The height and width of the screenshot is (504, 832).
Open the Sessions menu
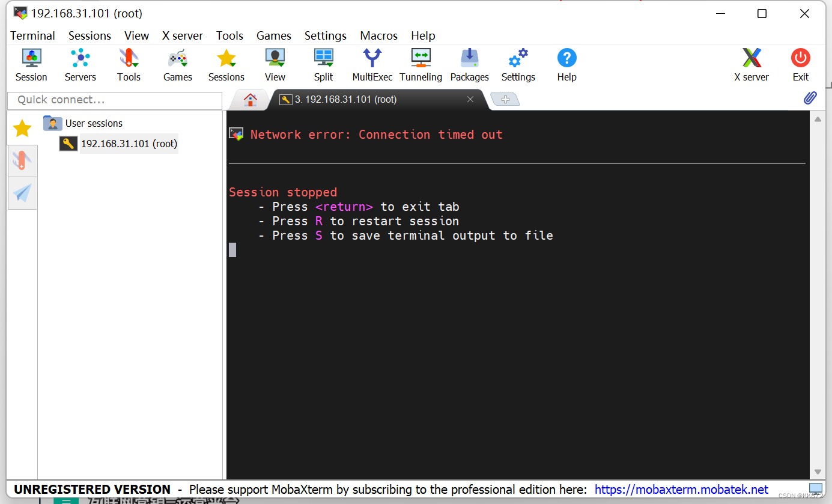coord(90,35)
